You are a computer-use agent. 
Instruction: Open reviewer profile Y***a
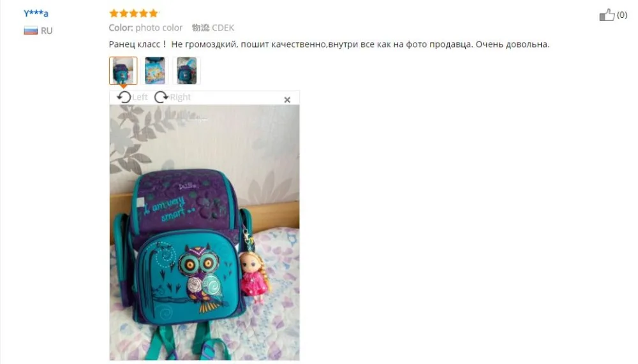(x=36, y=13)
